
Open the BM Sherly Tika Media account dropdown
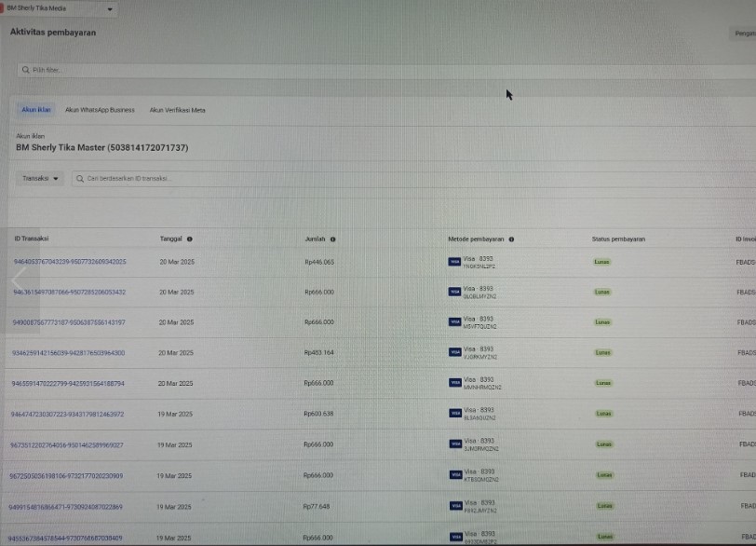point(110,9)
